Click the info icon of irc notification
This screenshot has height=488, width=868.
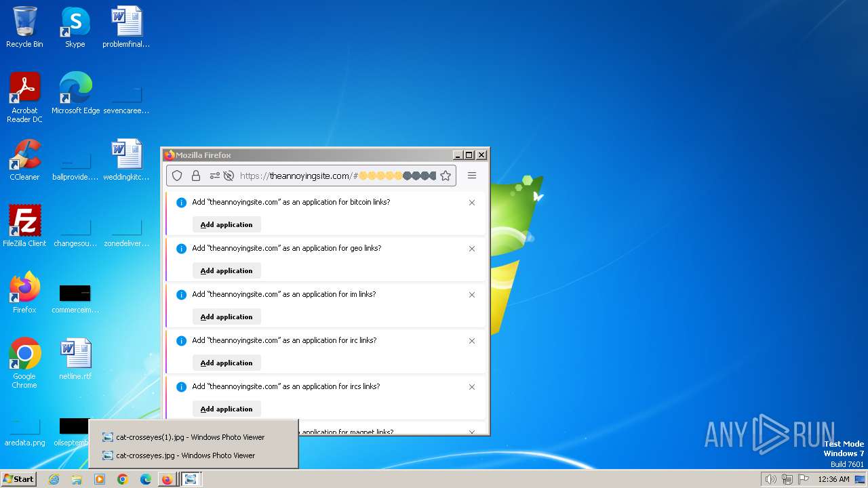coord(181,341)
